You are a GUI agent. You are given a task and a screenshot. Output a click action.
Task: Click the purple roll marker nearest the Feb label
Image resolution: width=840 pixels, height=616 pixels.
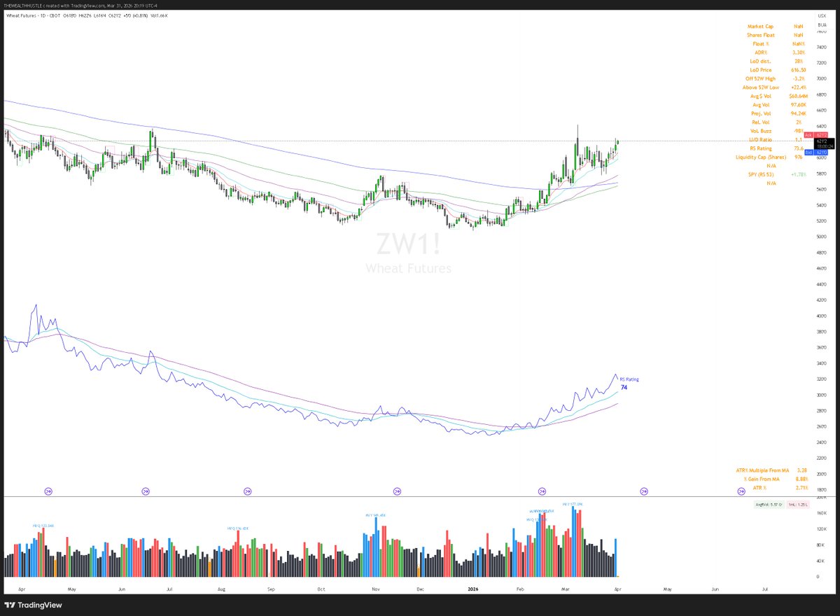click(x=541, y=491)
